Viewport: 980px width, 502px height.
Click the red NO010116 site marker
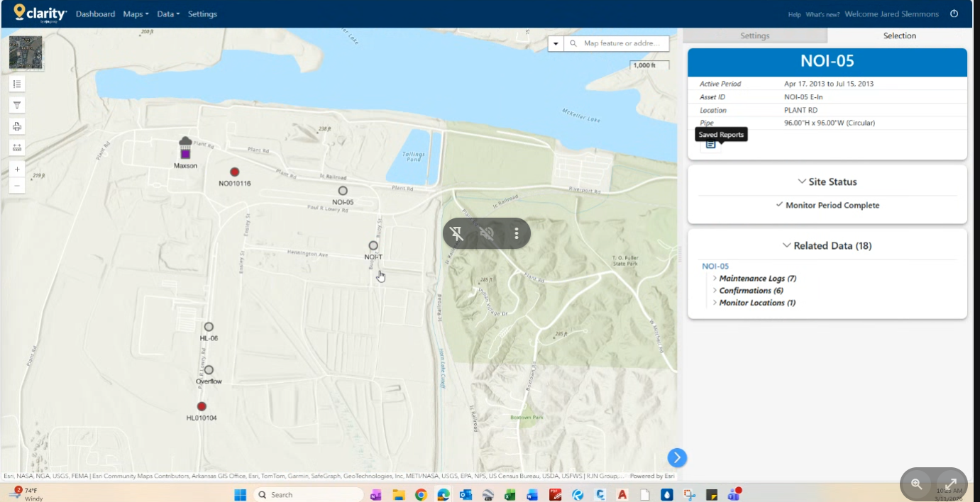(x=235, y=172)
